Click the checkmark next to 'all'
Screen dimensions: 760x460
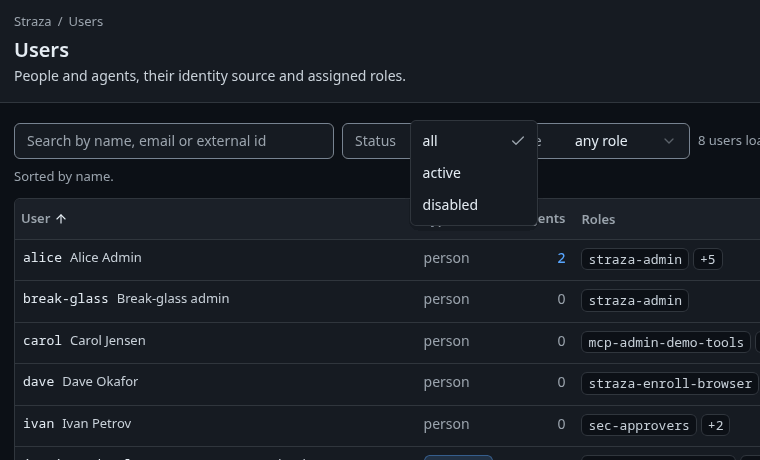[x=518, y=141]
